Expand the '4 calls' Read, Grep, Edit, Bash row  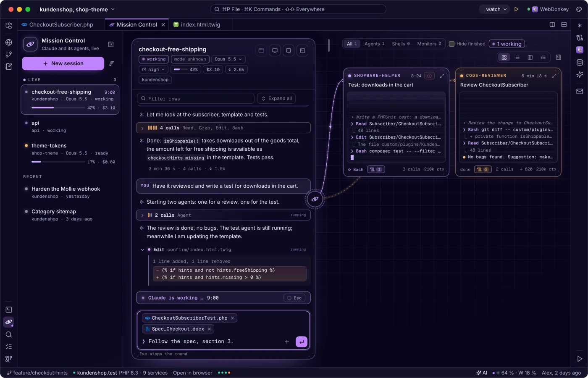point(223,128)
